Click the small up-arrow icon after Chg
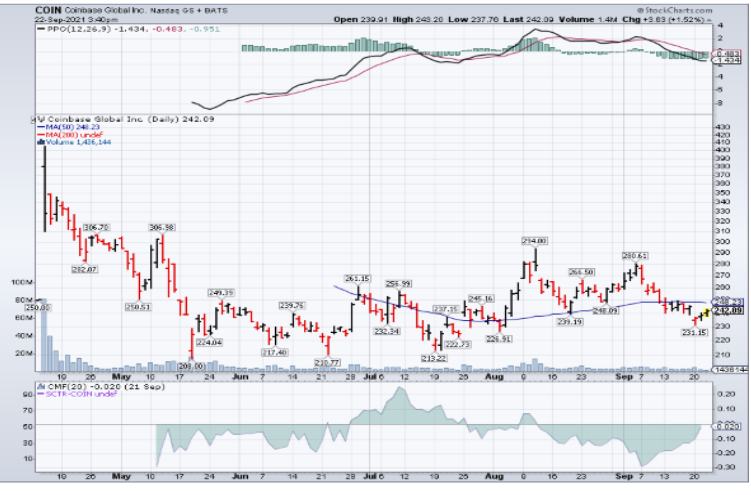 pyautogui.click(x=709, y=20)
